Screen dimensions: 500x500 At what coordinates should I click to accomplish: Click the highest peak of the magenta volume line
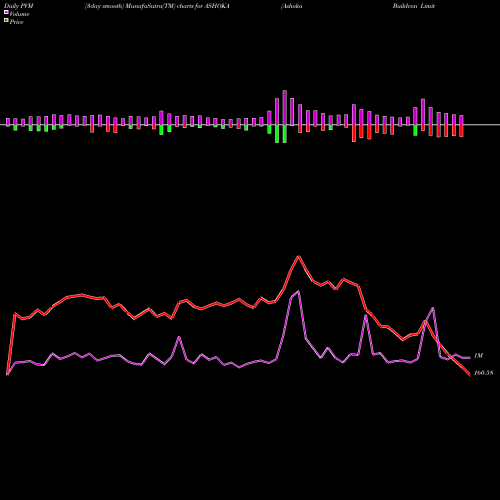298,292
